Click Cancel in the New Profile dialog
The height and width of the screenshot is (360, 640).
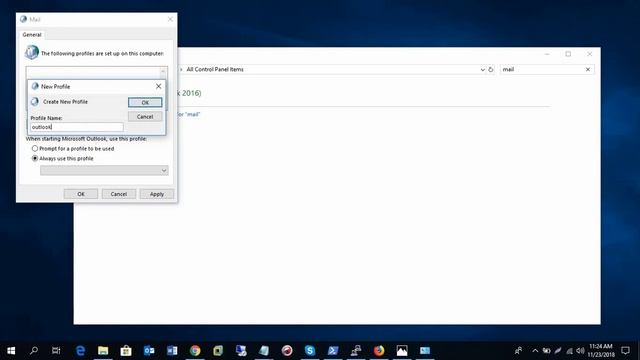[x=145, y=117]
